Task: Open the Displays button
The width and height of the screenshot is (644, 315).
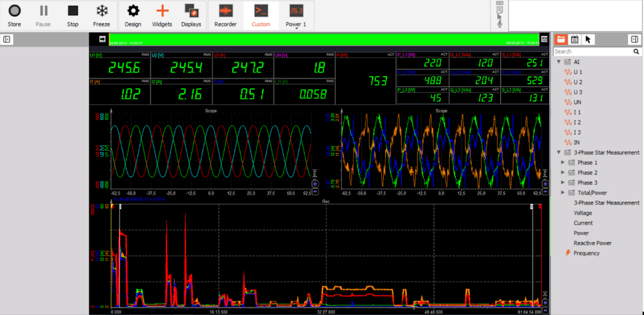Action: 191,16
